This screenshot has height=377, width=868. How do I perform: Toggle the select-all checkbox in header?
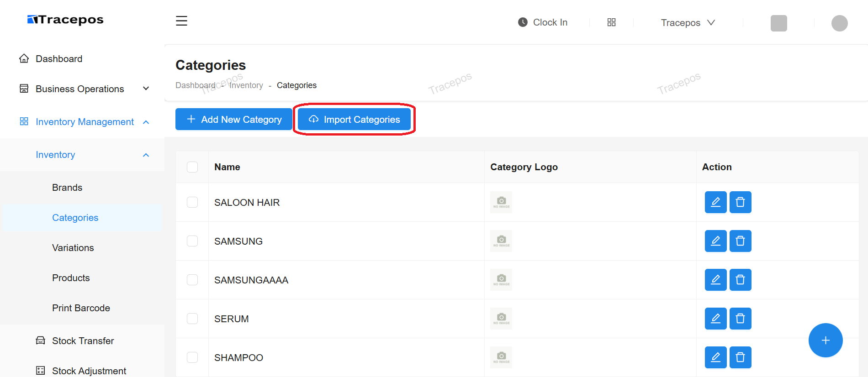tap(192, 167)
